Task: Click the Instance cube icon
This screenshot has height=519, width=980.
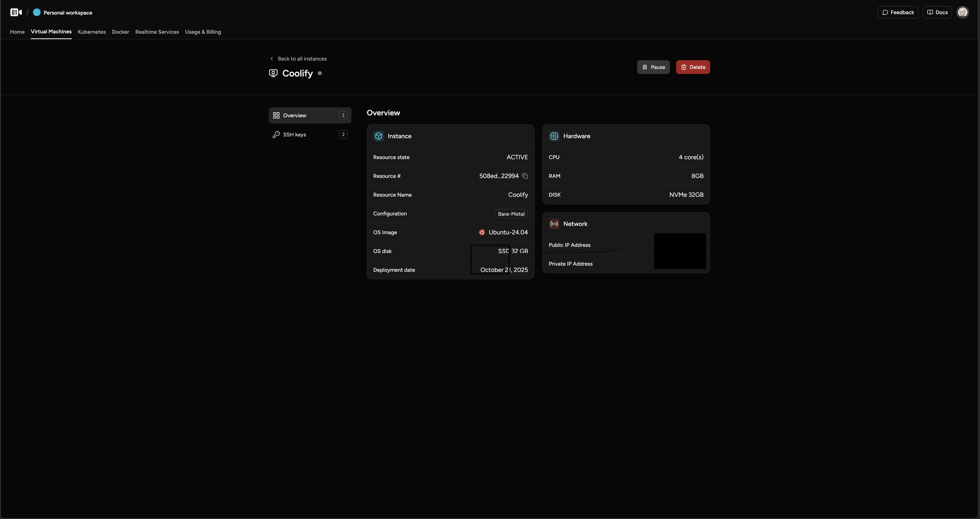Action: tap(378, 136)
